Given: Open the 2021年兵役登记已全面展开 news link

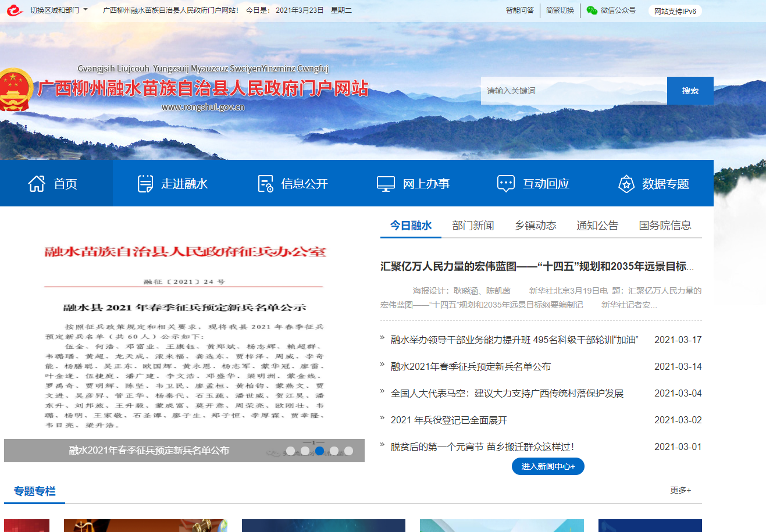Looking at the screenshot, I should [448, 420].
